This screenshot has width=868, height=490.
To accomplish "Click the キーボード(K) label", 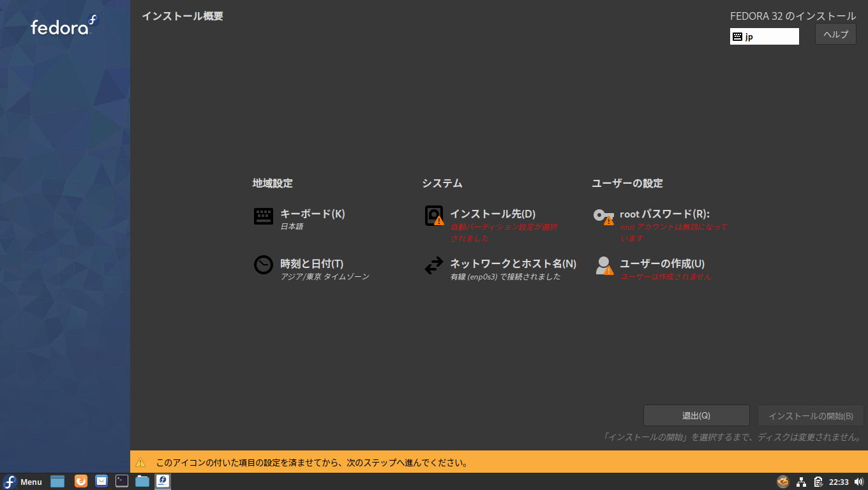I will tap(313, 214).
